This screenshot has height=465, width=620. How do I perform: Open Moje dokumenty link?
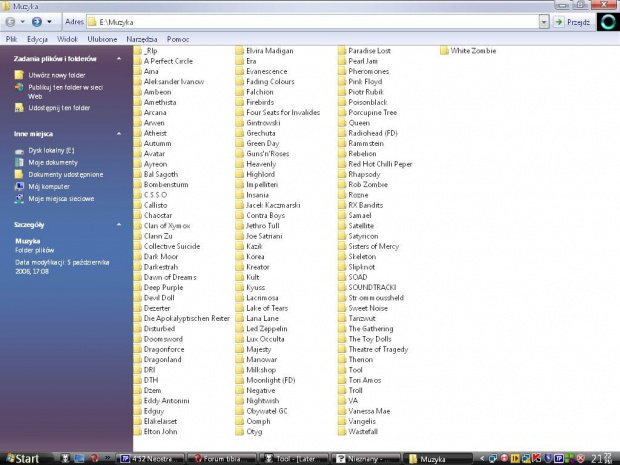coord(53,163)
